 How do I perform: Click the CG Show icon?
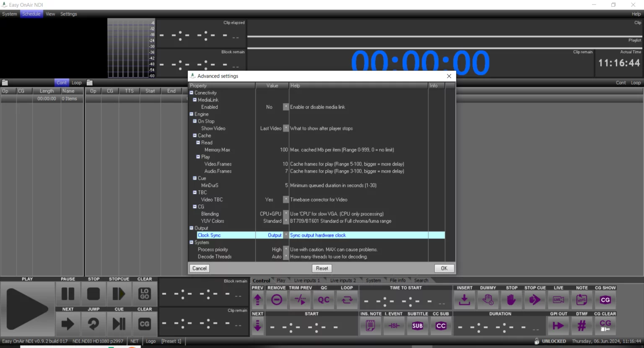(x=605, y=300)
